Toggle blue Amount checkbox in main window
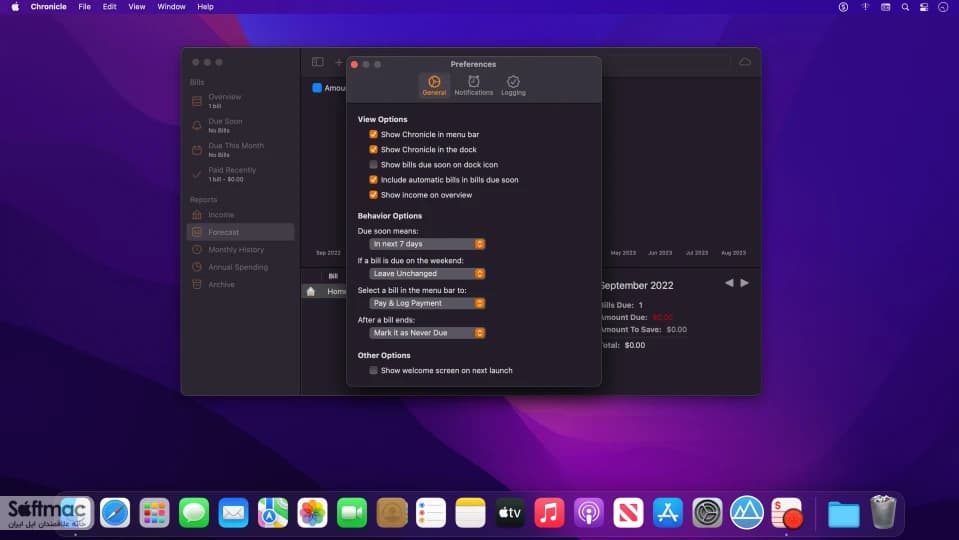The height and width of the screenshot is (540, 959). click(317, 88)
